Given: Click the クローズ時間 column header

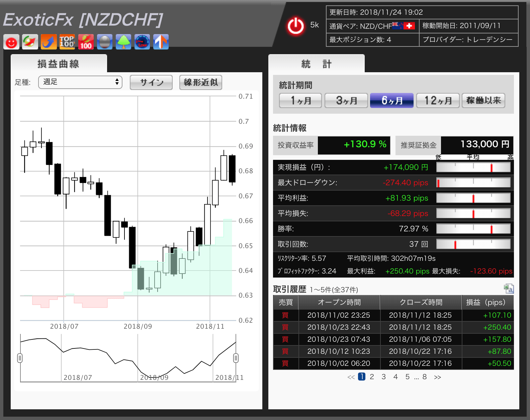Looking at the screenshot, I should click(421, 302).
